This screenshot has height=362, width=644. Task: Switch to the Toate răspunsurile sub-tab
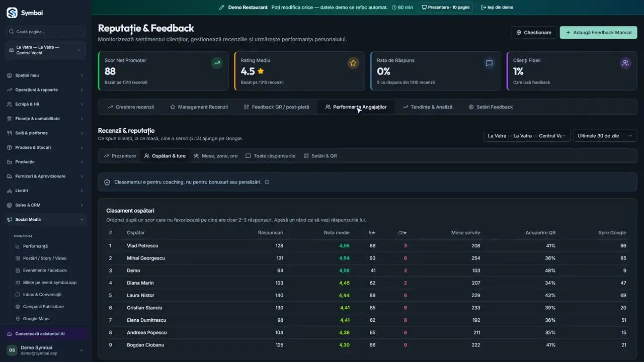[270, 156]
